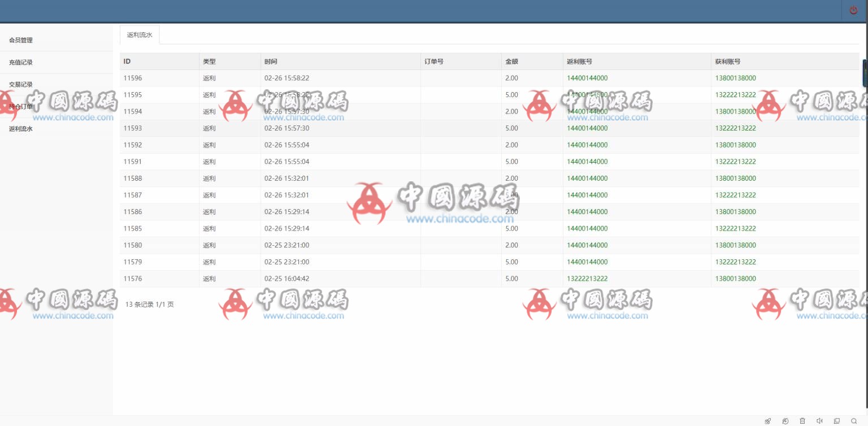Click the red power logout icon
The height and width of the screenshot is (426, 868).
[x=853, y=11]
